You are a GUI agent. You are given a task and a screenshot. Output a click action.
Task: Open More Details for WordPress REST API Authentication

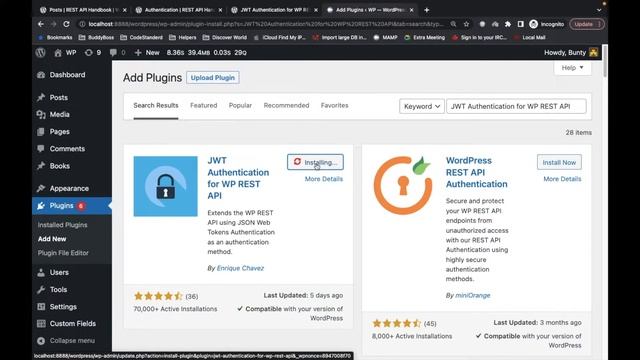click(562, 179)
